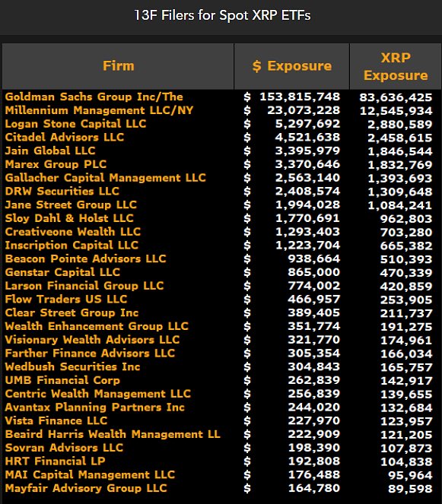Click the XRP Exposure column header
Image resolution: width=442 pixels, height=504 pixels.
click(396, 66)
